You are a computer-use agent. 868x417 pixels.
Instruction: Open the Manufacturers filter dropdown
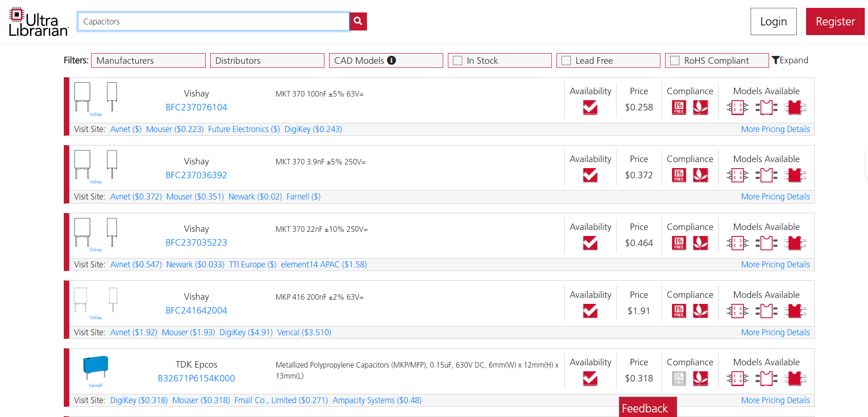(x=148, y=60)
